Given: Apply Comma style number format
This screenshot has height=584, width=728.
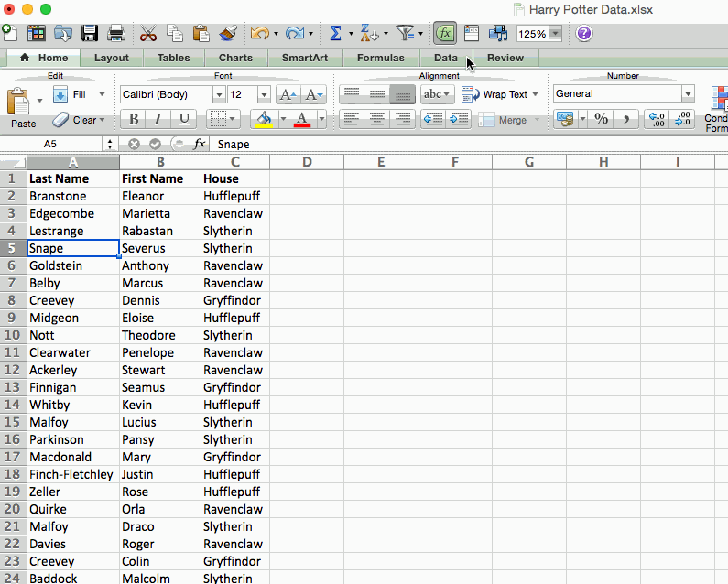Looking at the screenshot, I should pyautogui.click(x=626, y=119).
